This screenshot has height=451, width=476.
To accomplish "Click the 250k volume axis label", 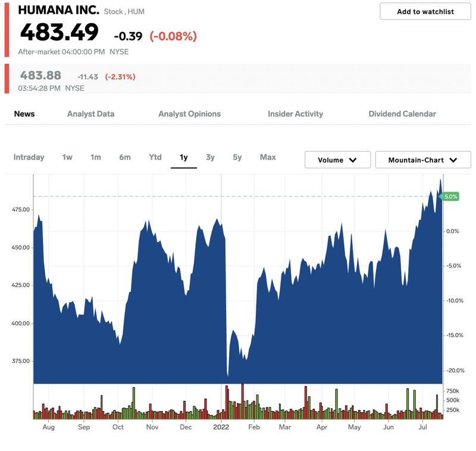I will pyautogui.click(x=453, y=410).
